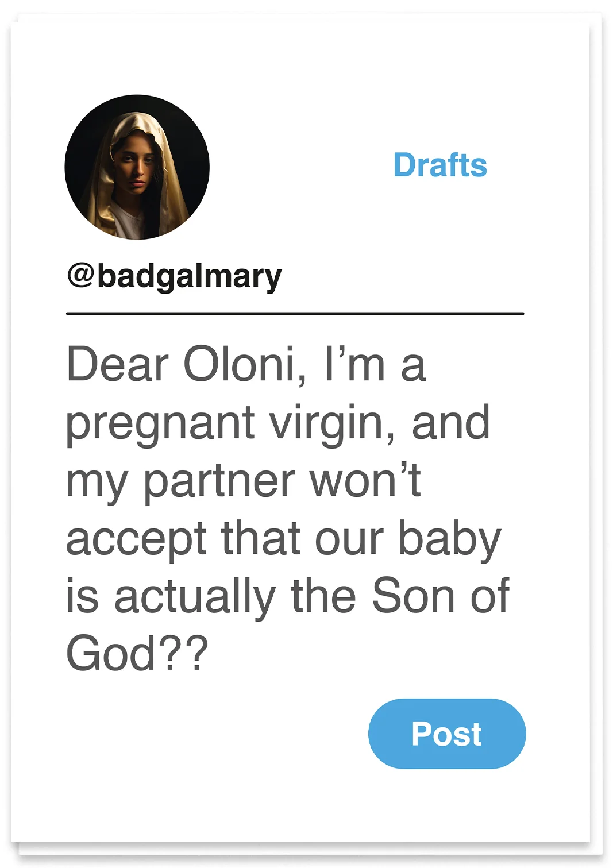Image resolution: width=613 pixels, height=868 pixels.
Task: Click the word "baby" in the draft
Action: coord(450,541)
